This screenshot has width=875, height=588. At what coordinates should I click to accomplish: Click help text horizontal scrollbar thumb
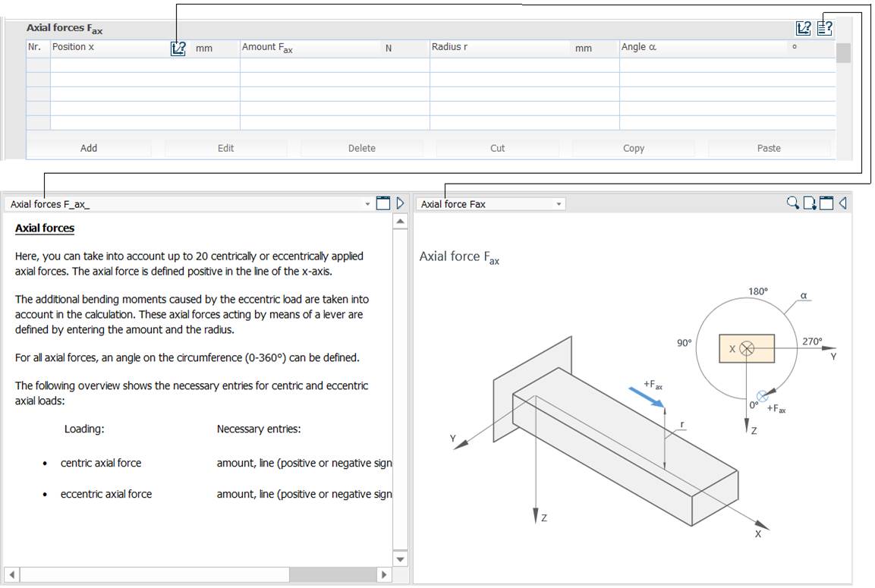click(x=155, y=574)
